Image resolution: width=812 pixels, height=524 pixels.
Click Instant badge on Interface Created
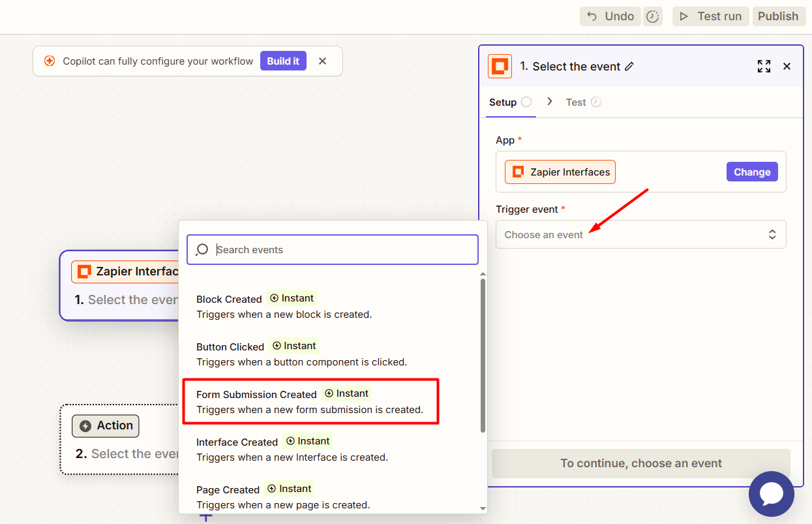coord(307,441)
